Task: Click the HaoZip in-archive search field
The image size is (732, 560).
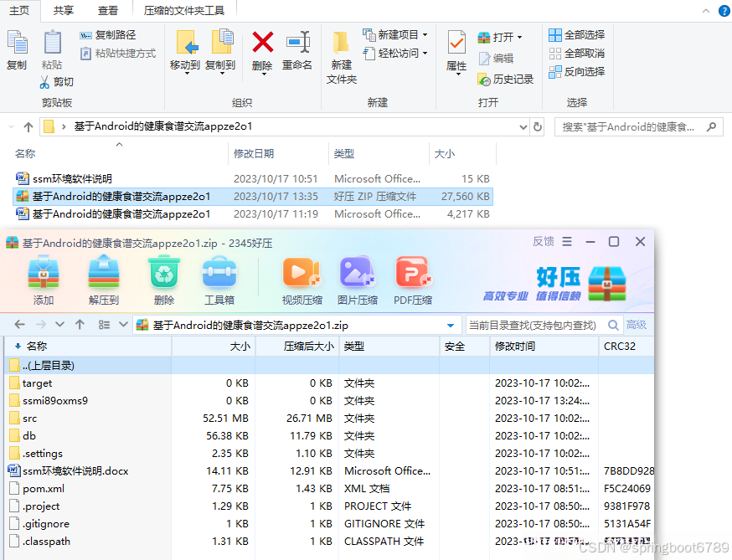Action: coord(537,326)
